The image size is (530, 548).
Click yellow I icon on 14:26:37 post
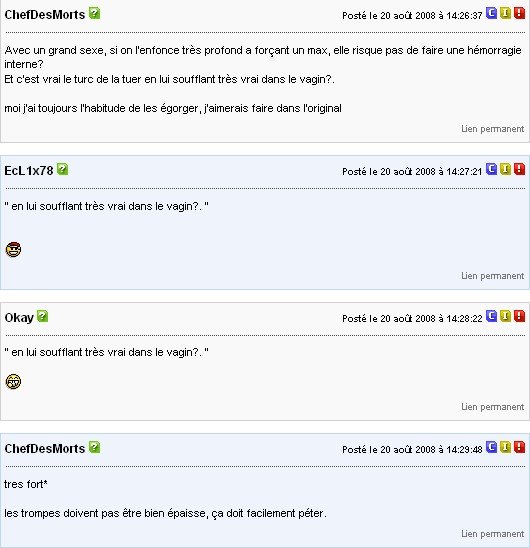click(506, 13)
